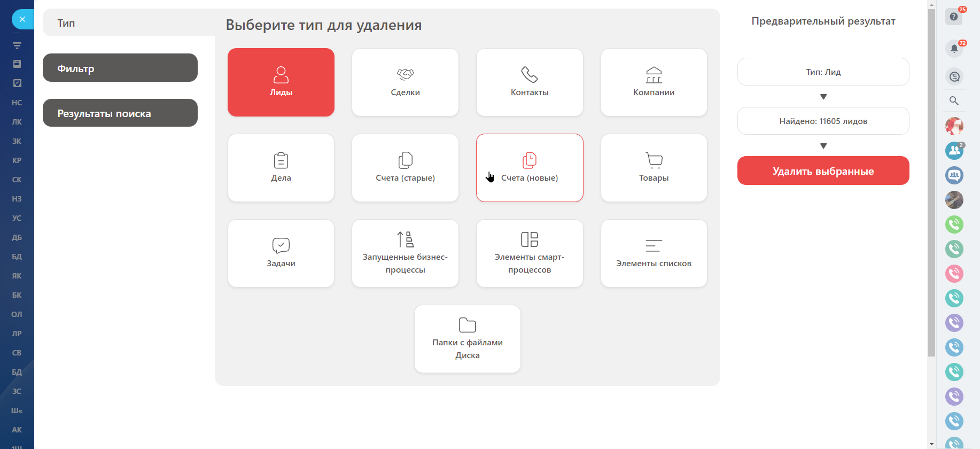Pick the Элементы списков card

(654, 253)
